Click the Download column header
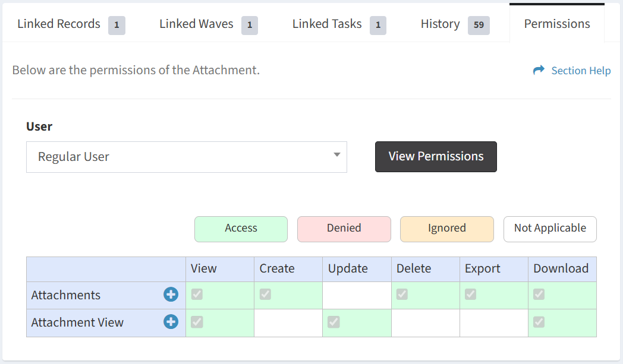 coord(562,269)
